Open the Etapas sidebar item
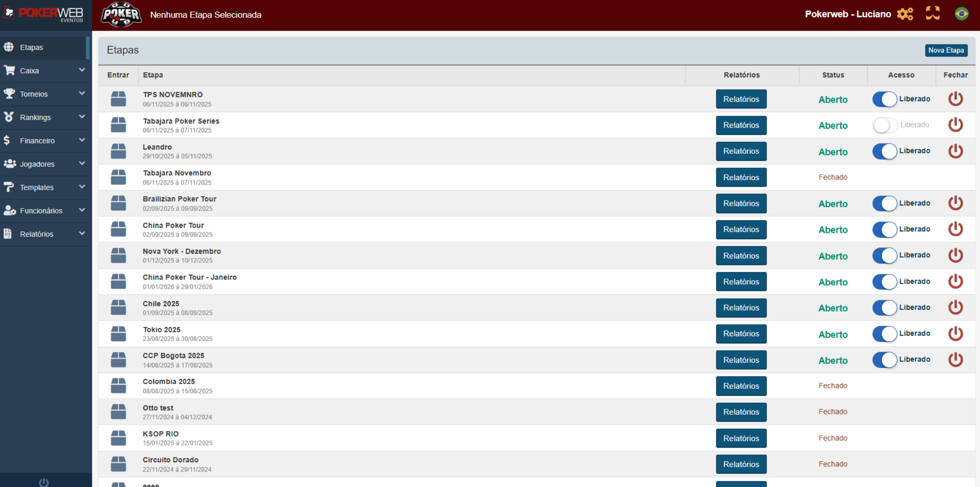This screenshot has height=487, width=980. pyautogui.click(x=32, y=47)
